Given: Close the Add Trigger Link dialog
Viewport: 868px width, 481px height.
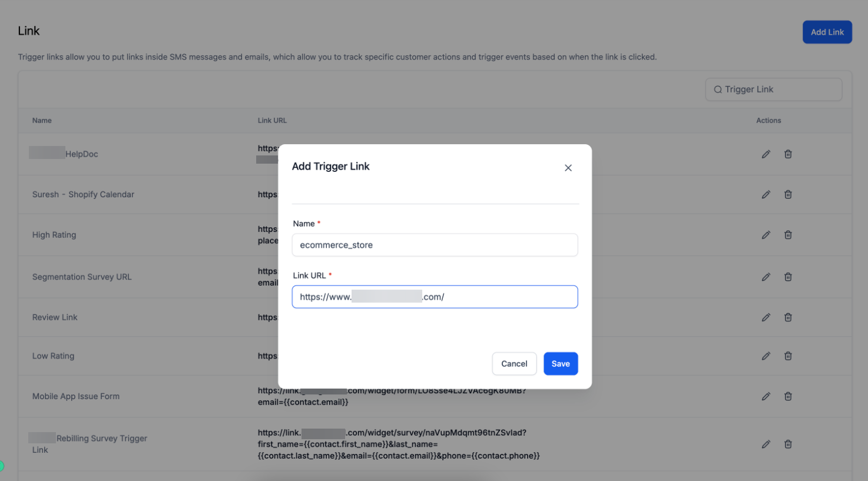Looking at the screenshot, I should click(x=568, y=168).
